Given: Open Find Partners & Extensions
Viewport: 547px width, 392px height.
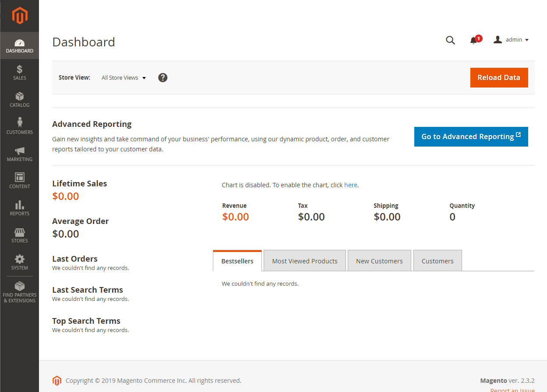Looking at the screenshot, I should coord(19,292).
